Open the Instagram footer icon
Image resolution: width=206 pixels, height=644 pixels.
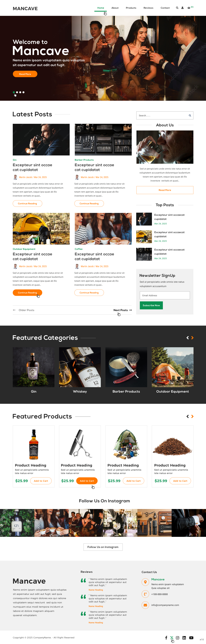[x=178, y=638]
